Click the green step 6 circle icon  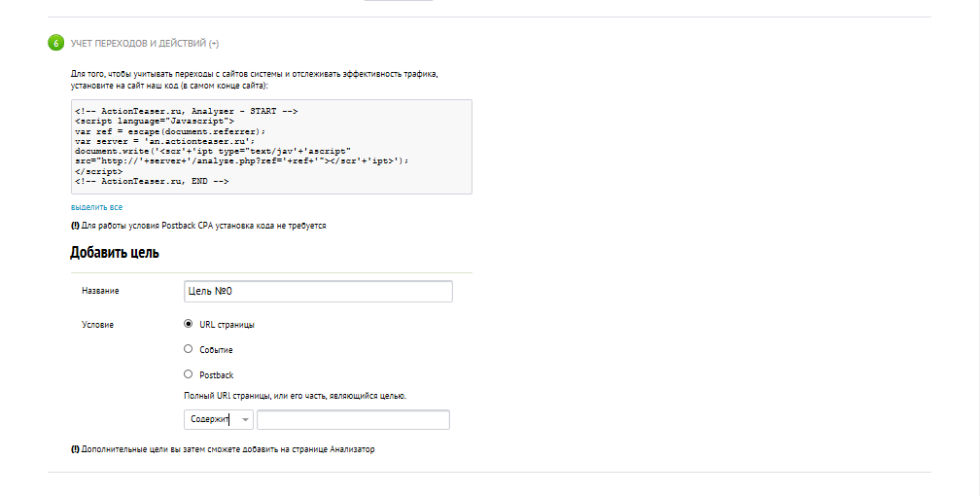(55, 43)
